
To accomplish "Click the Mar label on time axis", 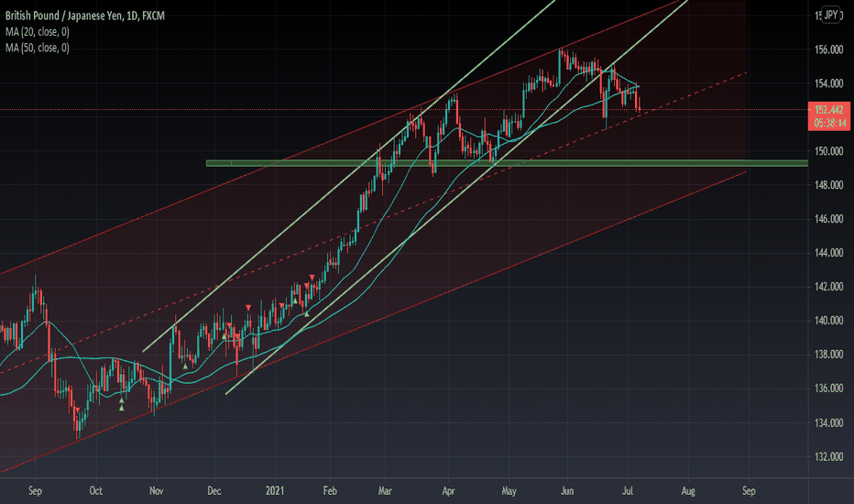I will tap(385, 491).
